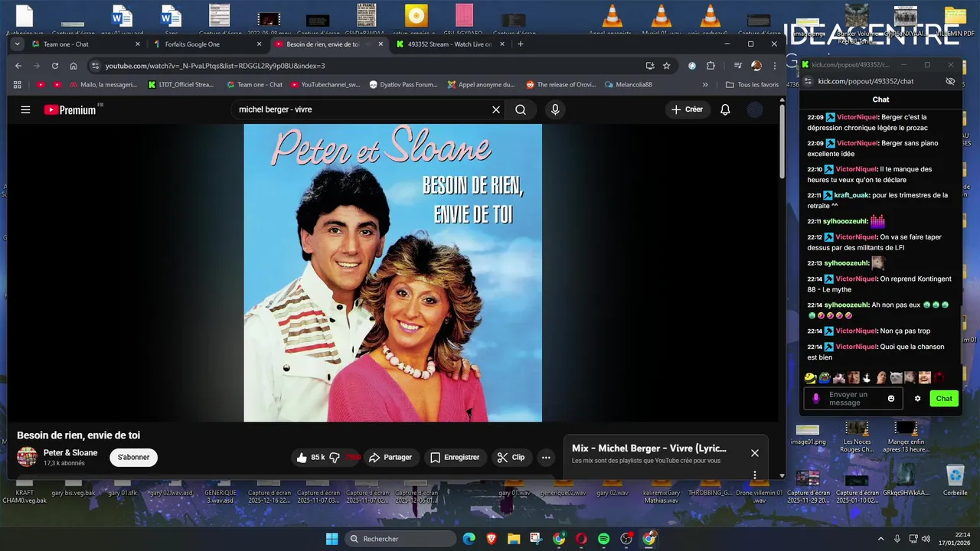980x551 pixels.
Task: Open site information icon in address bar
Action: click(x=95, y=66)
